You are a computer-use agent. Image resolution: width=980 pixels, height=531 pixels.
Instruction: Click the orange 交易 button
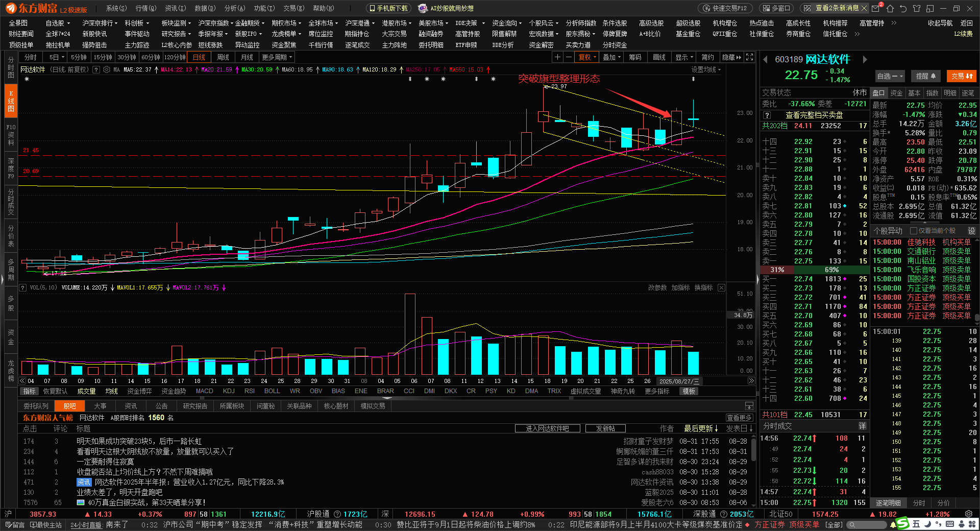pos(962,76)
